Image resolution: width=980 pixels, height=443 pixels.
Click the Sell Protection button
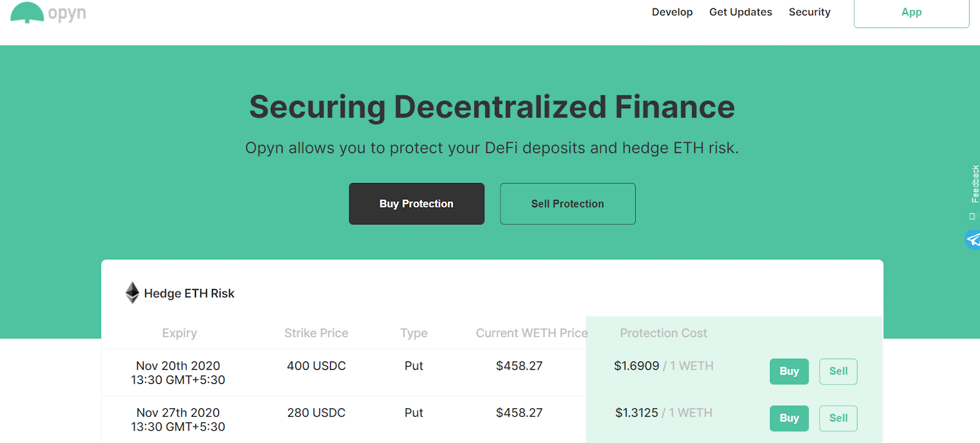click(x=568, y=204)
